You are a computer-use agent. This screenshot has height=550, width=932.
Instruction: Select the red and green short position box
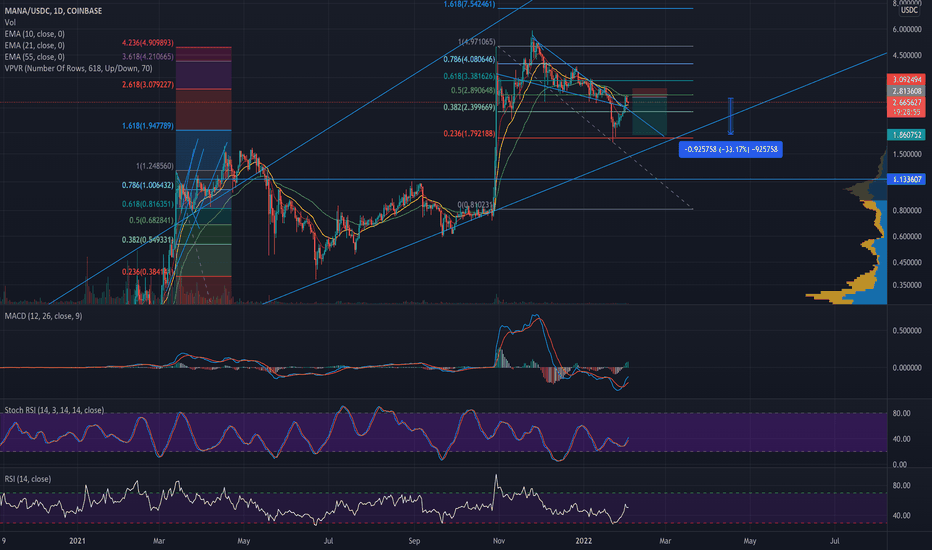(649, 112)
